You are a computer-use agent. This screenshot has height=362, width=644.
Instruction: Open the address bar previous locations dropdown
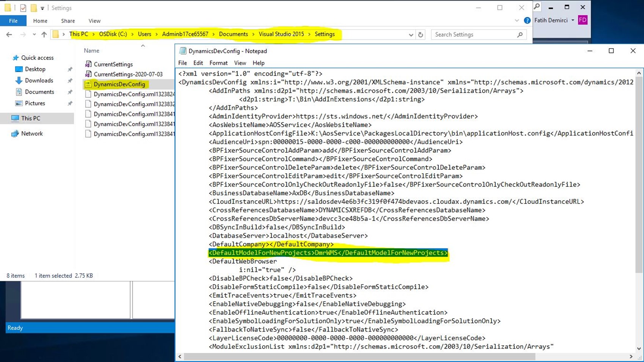(411, 35)
